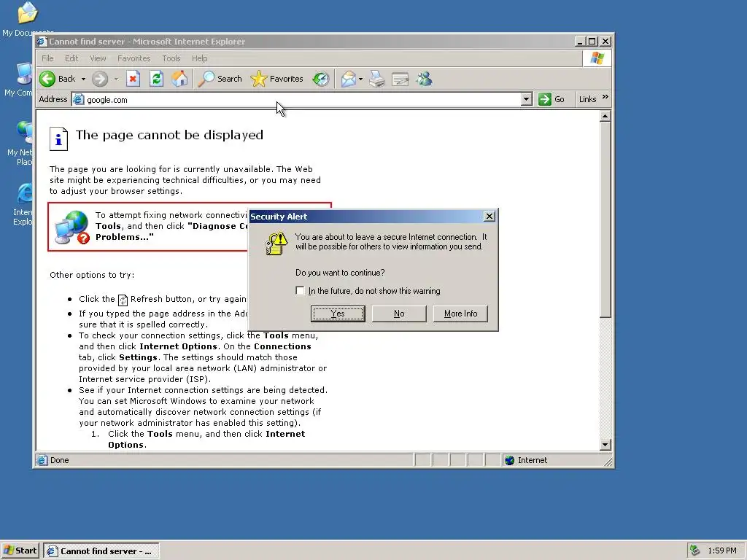This screenshot has width=747, height=560.
Task: Click the blue info icon on page
Action: pos(58,139)
